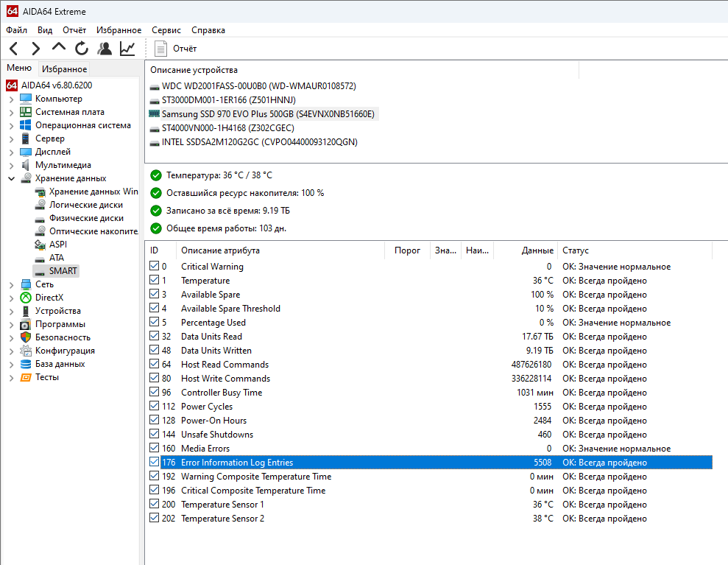The image size is (728, 565).
Task: Toggle the Error Information Log Entries checkbox
Action: (x=154, y=461)
